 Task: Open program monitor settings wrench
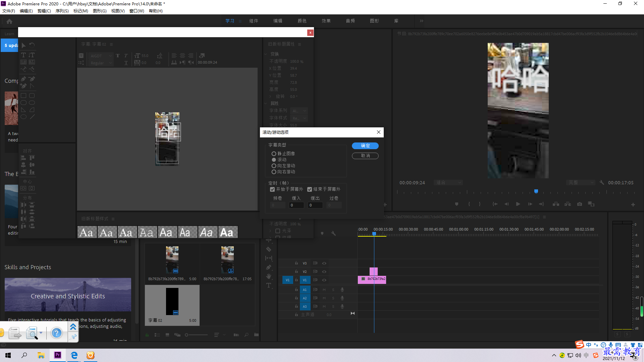click(x=602, y=183)
